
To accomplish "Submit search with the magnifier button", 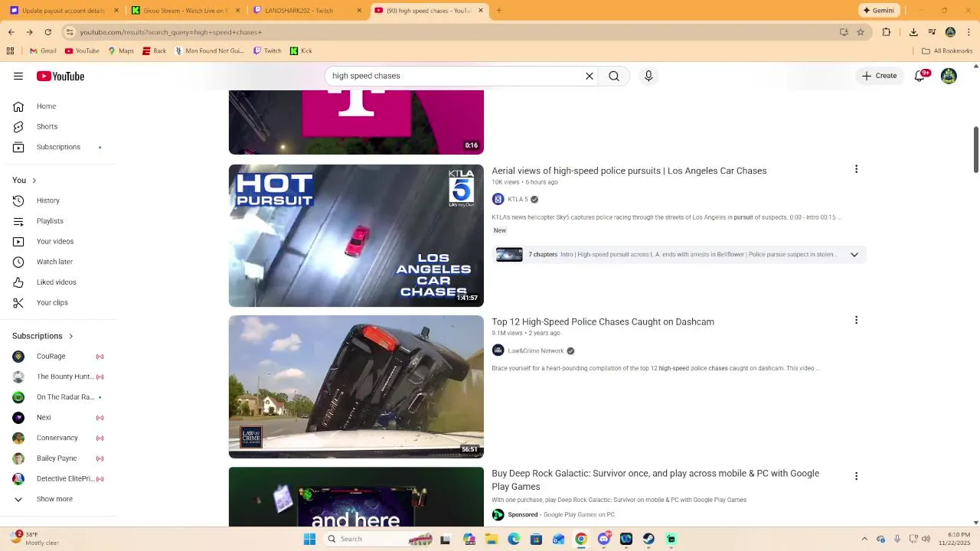I will point(614,76).
